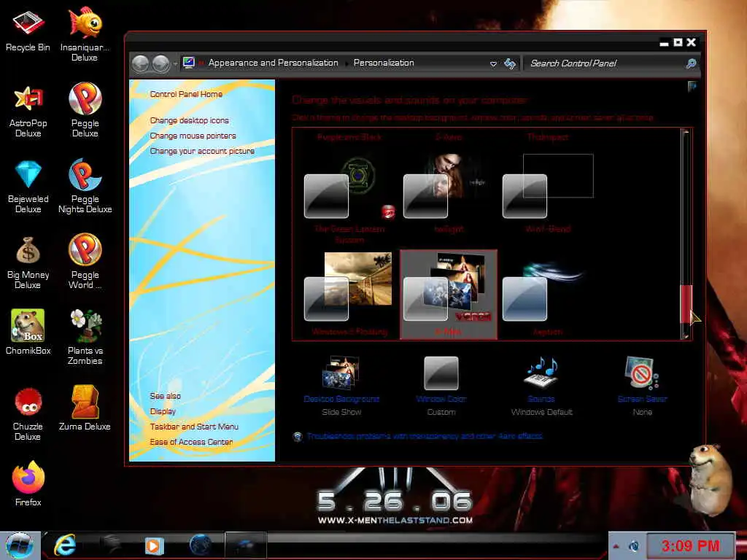The height and width of the screenshot is (560, 747).
Task: Open Control Panel Home link
Action: coord(186,94)
